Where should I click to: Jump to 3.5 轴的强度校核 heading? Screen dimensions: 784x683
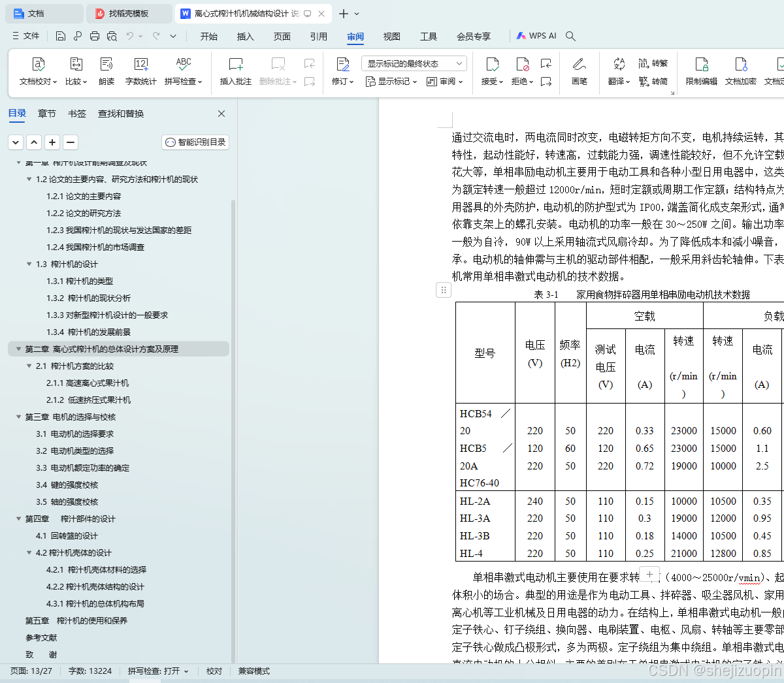click(x=67, y=501)
